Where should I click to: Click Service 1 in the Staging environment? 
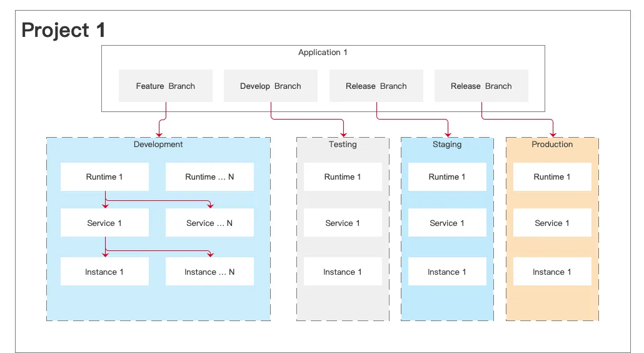pos(447,223)
